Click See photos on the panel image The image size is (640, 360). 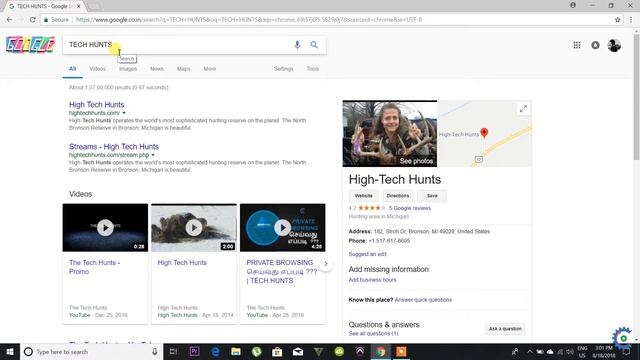click(x=416, y=161)
